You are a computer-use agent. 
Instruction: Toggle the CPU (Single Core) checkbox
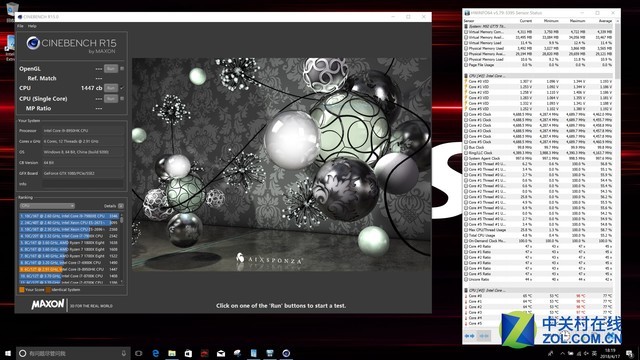point(122,98)
